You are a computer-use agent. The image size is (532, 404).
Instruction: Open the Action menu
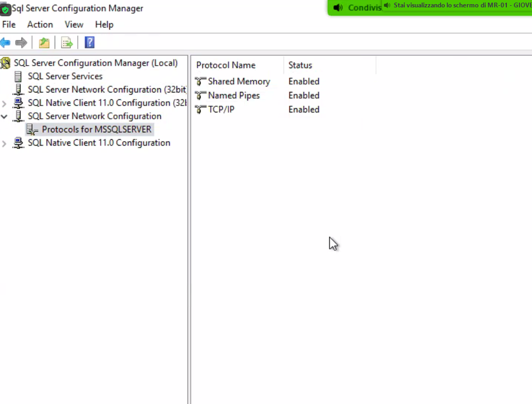click(40, 25)
